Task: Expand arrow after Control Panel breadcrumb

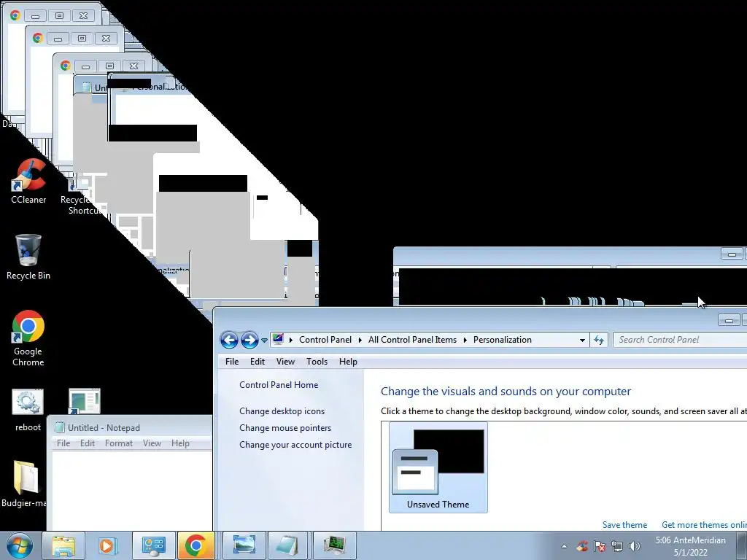Action: [x=360, y=340]
